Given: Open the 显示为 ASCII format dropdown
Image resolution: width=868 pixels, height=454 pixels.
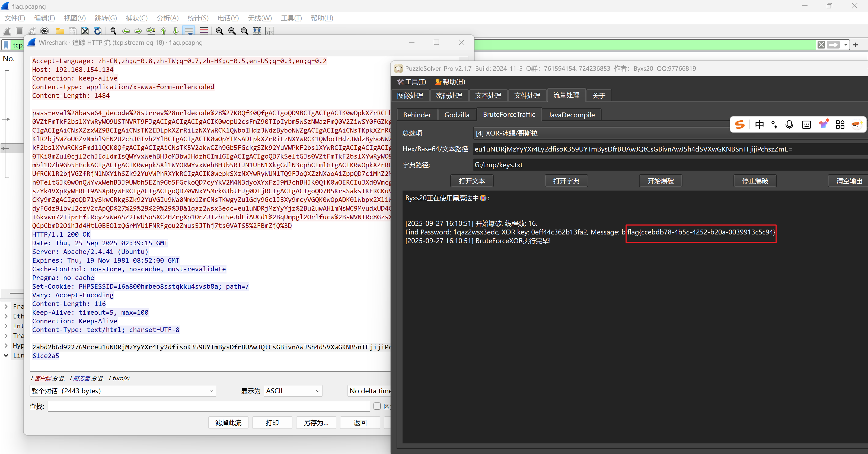Looking at the screenshot, I should 292,391.
